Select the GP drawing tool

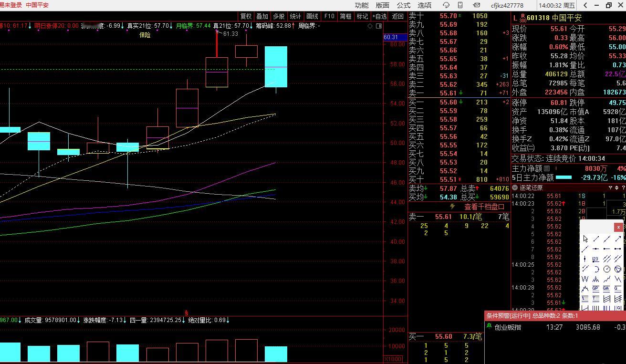pos(595,289)
